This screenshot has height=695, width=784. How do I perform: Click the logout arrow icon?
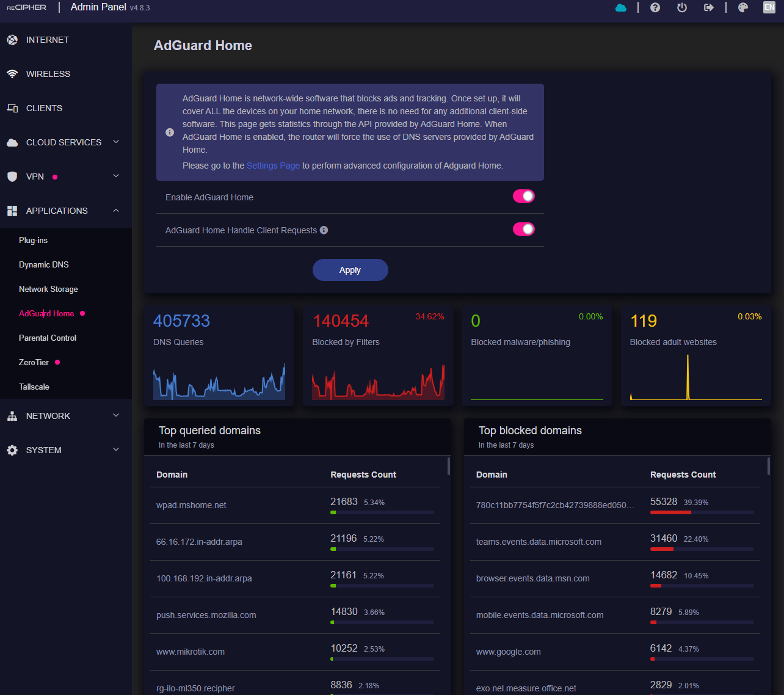pyautogui.click(x=709, y=8)
